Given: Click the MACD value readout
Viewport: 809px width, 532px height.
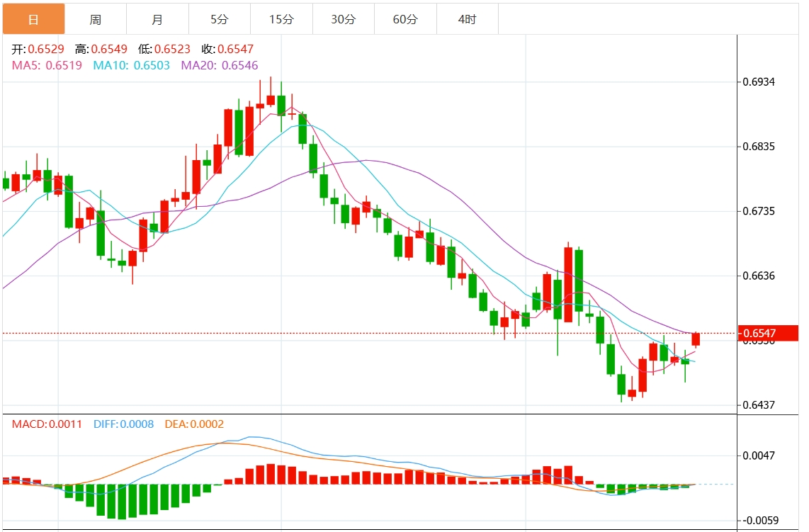Looking at the screenshot, I should pos(47,424).
